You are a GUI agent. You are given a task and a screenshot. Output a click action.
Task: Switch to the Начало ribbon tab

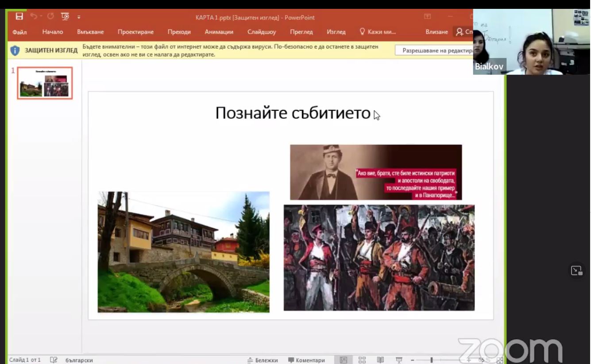click(53, 32)
